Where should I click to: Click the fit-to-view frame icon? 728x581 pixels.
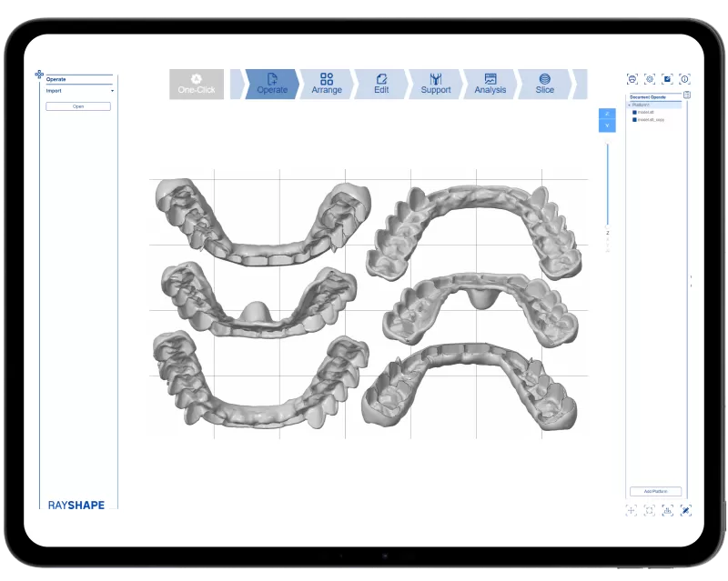(x=649, y=510)
